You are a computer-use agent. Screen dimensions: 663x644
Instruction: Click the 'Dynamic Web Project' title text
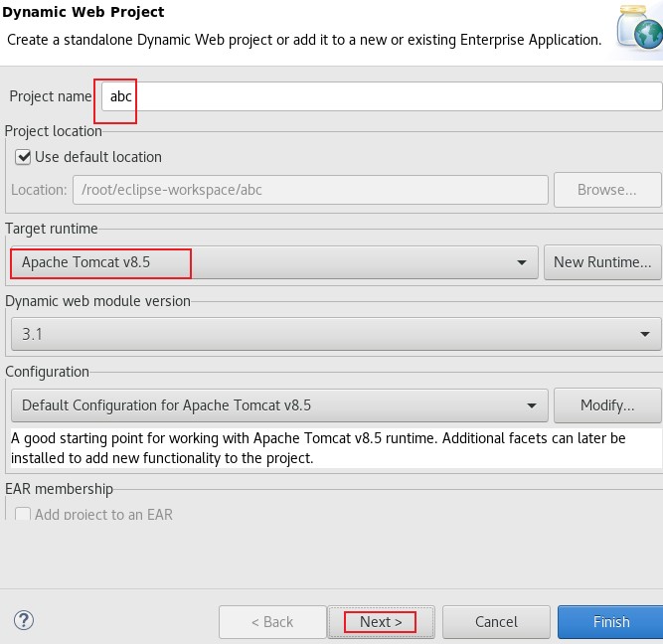[x=83, y=12]
